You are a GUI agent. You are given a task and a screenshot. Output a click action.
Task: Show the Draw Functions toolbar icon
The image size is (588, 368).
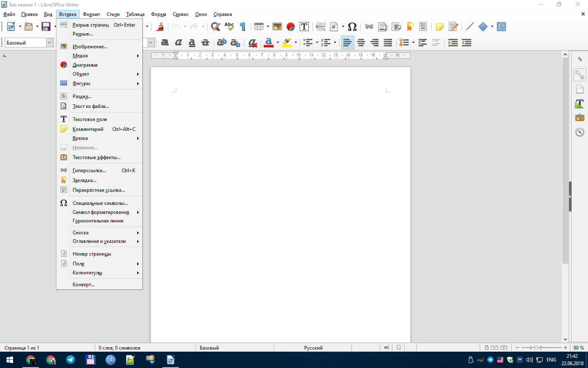501,27
